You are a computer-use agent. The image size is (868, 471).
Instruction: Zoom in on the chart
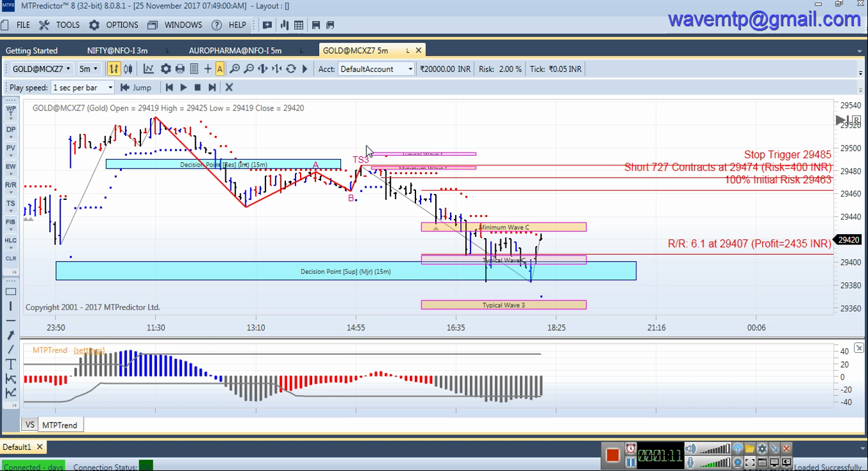pos(235,69)
